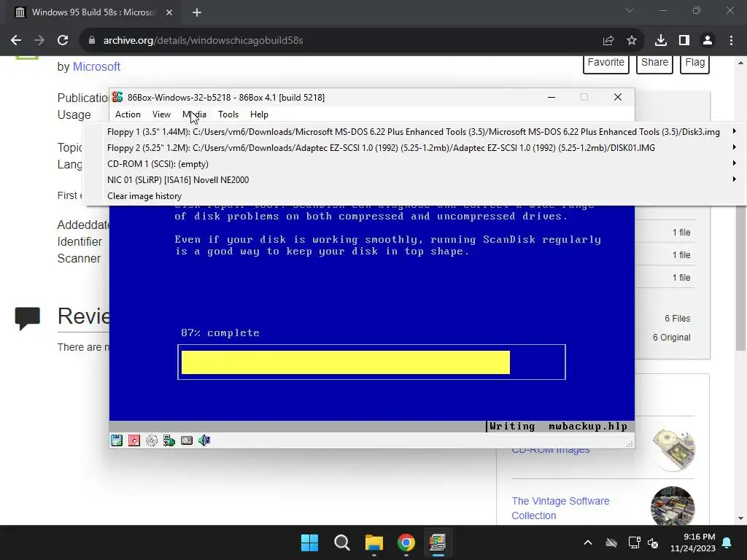The height and width of the screenshot is (560, 747).
Task: Click the scrollbar down arrow
Action: pyautogui.click(x=740, y=518)
